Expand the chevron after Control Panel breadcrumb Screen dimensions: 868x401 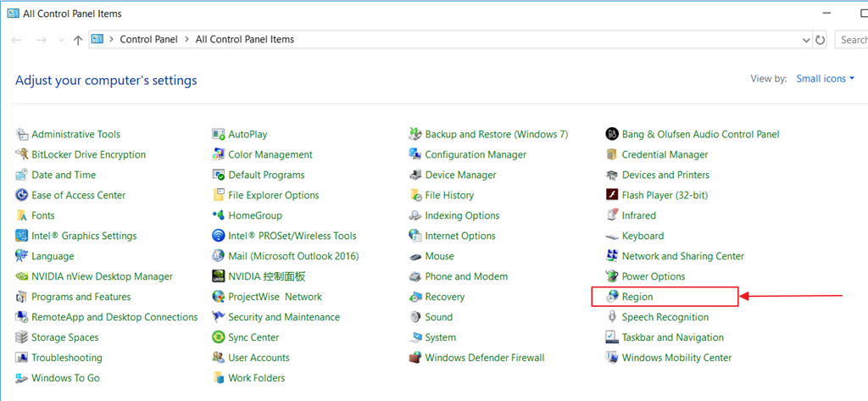click(x=186, y=39)
